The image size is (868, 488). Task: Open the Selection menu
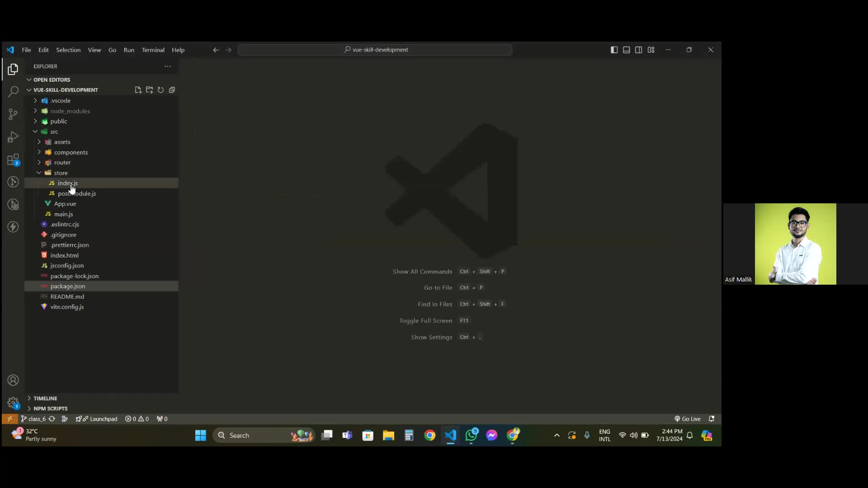(x=68, y=50)
